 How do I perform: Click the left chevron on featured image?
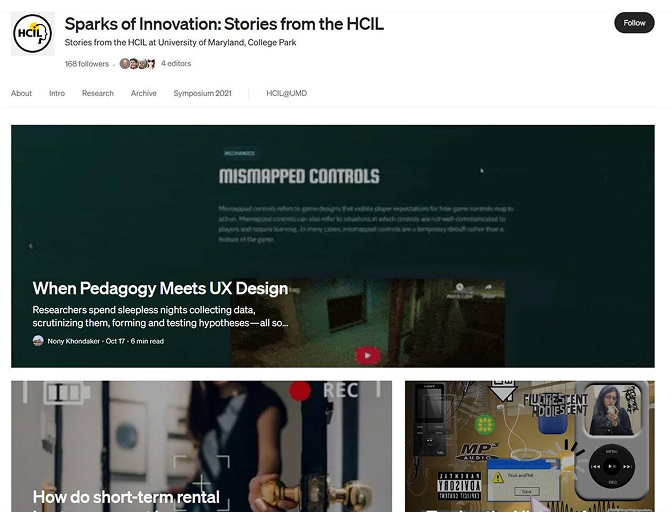(31, 246)
